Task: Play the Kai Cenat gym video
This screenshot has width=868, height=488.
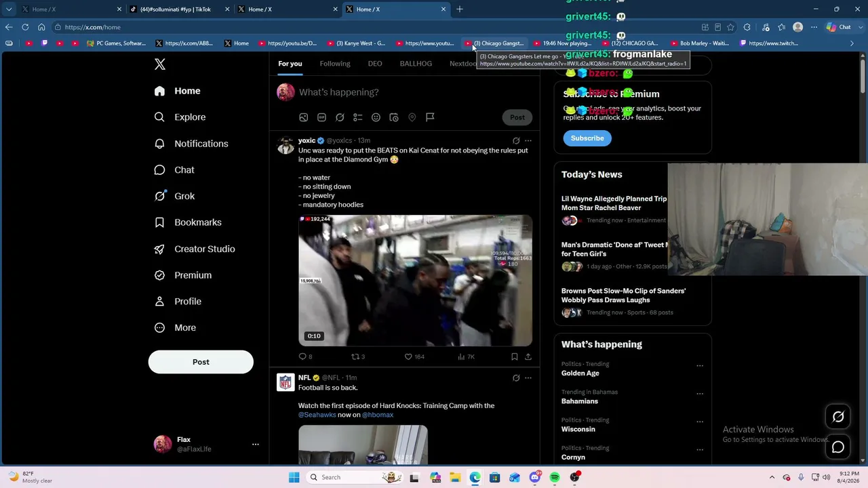Action: pyautogui.click(x=416, y=281)
